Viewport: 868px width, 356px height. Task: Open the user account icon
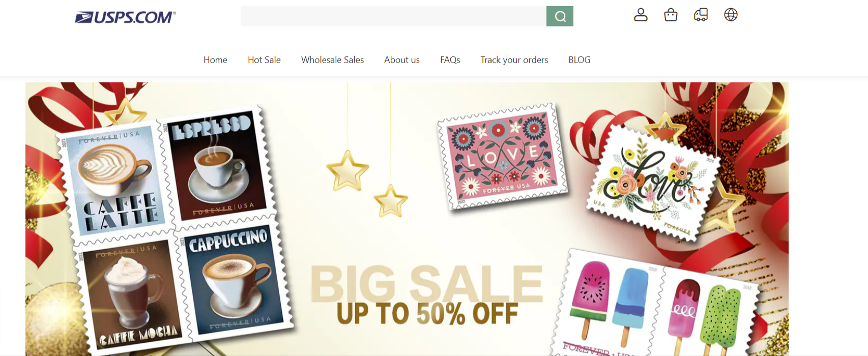641,15
